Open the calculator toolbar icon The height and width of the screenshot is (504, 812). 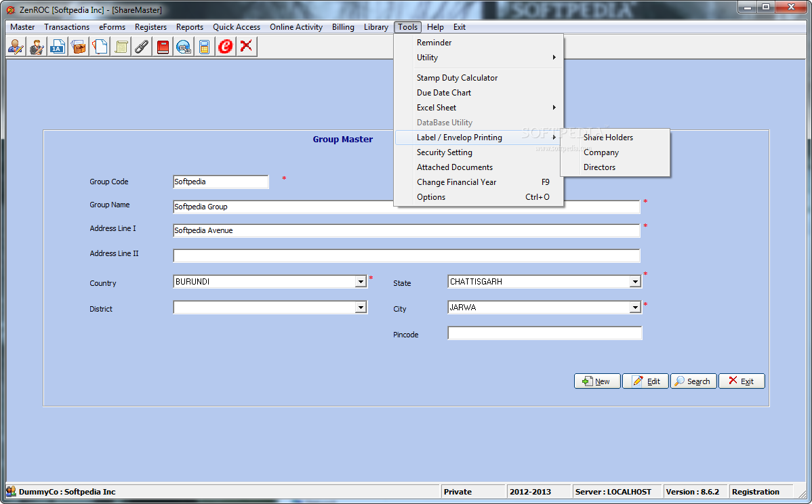click(x=205, y=47)
